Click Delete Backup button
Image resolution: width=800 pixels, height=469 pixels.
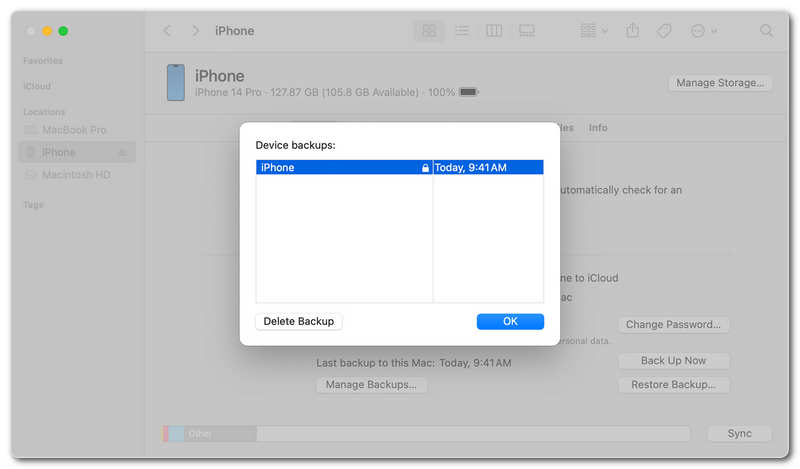[298, 322]
